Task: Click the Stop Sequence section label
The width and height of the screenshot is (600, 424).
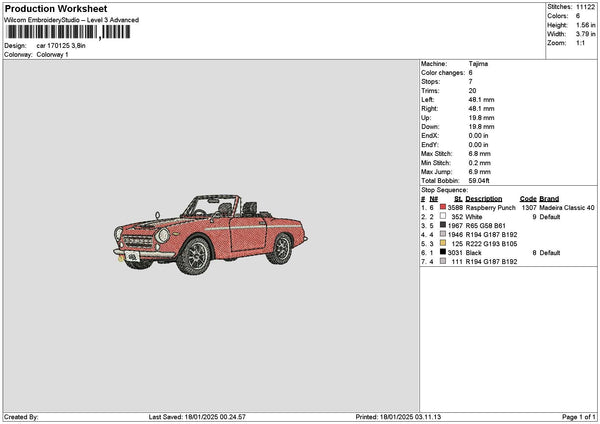Action: click(x=444, y=188)
